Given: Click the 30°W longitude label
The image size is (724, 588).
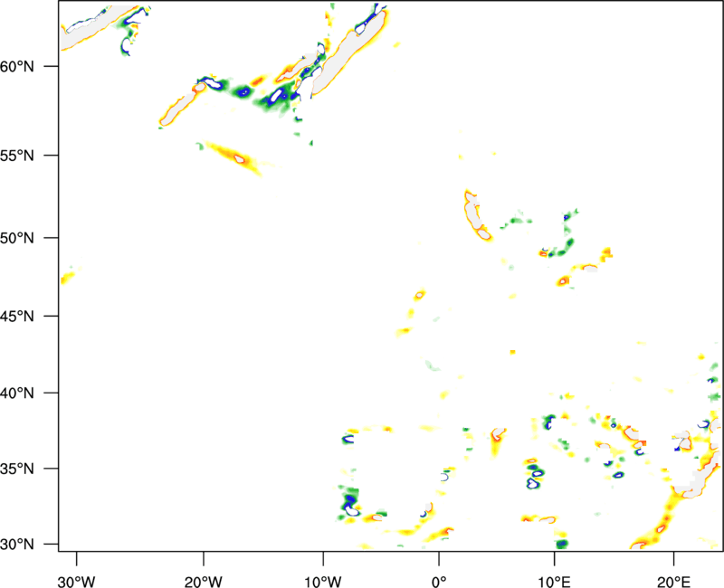Looking at the screenshot, I should [76, 582].
